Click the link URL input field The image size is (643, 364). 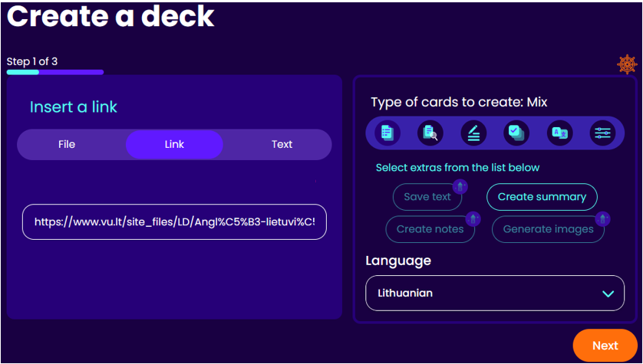[x=174, y=222]
